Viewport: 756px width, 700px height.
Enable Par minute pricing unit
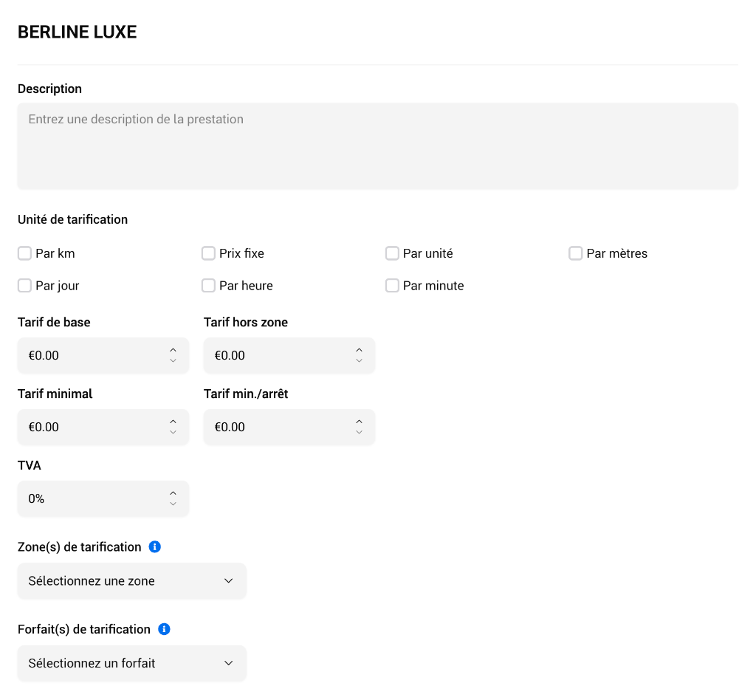(x=392, y=286)
